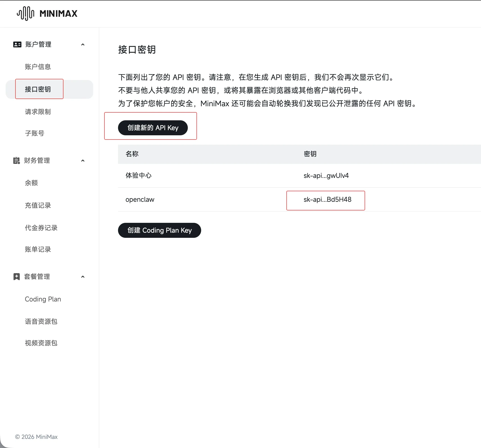Collapse the 套餐管理 section
The width and height of the screenshot is (481, 448).
(x=83, y=276)
